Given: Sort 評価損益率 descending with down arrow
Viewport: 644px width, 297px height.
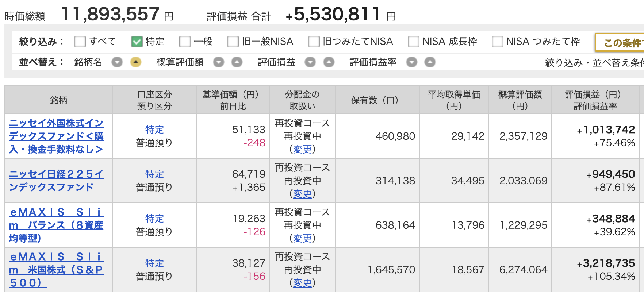Looking at the screenshot, I should click(x=412, y=62).
